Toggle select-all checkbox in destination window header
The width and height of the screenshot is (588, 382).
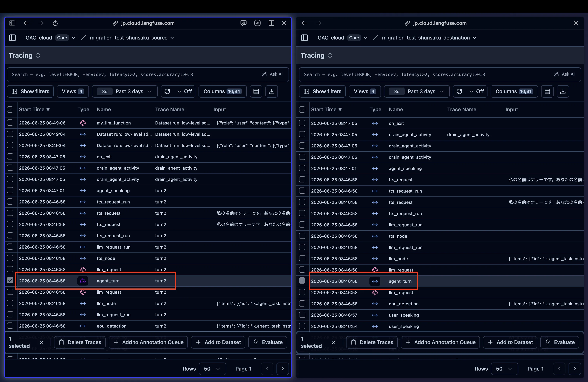coord(302,110)
